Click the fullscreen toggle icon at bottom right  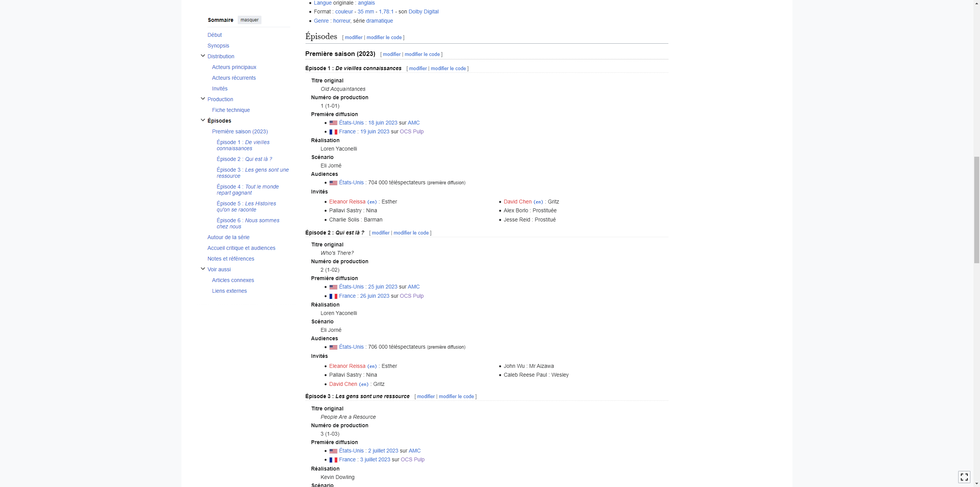coord(964,477)
